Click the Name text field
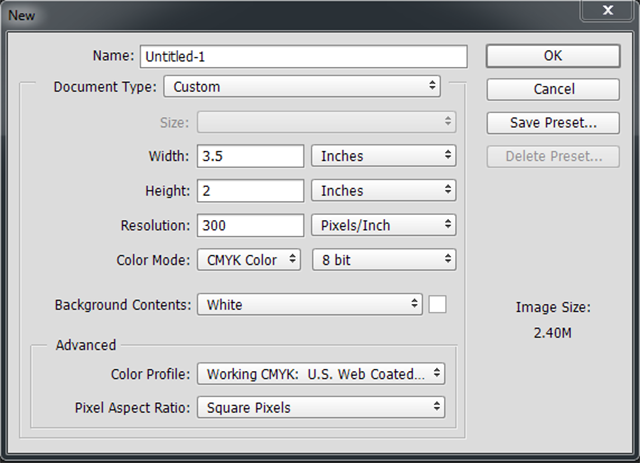Screen dimensions: 640x463 (303, 56)
